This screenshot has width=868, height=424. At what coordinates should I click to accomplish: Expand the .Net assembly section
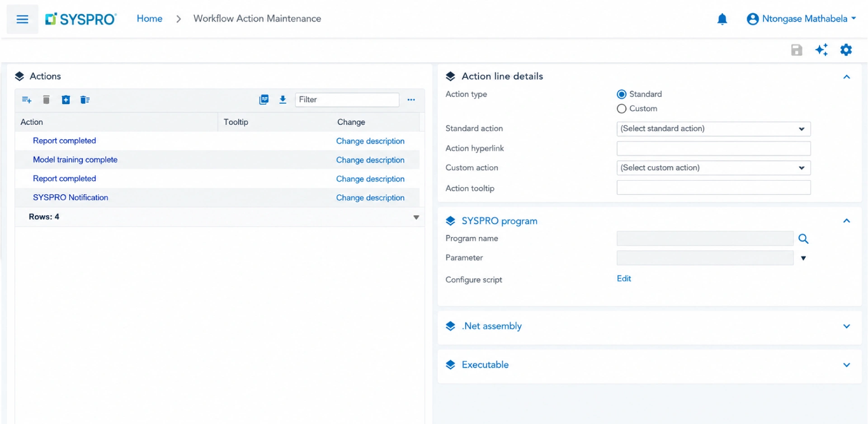point(847,326)
